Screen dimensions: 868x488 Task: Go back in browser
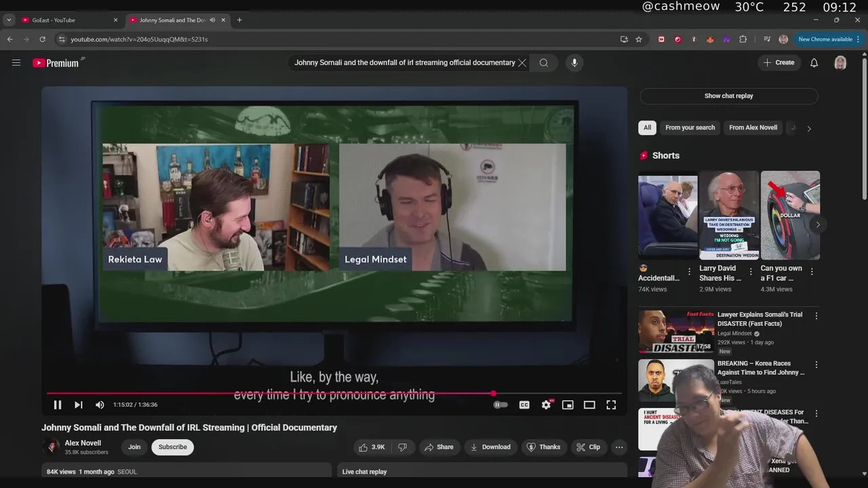click(x=9, y=39)
